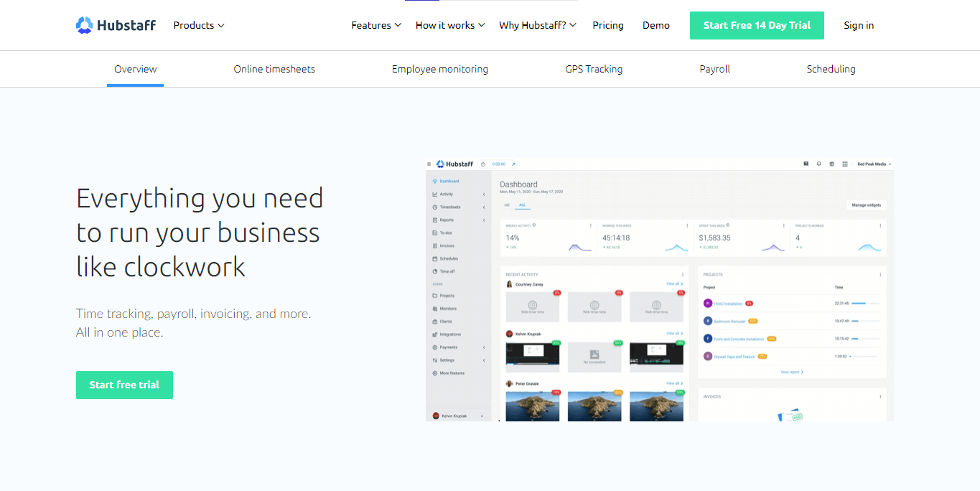The height and width of the screenshot is (491, 980).
Task: Open the Demo link
Action: pos(656,25)
